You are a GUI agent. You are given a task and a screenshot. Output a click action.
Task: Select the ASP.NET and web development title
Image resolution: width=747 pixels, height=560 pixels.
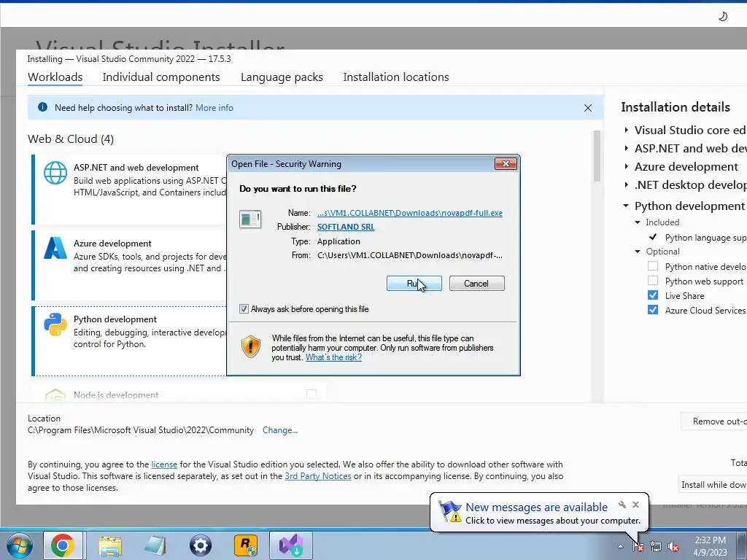tap(136, 168)
